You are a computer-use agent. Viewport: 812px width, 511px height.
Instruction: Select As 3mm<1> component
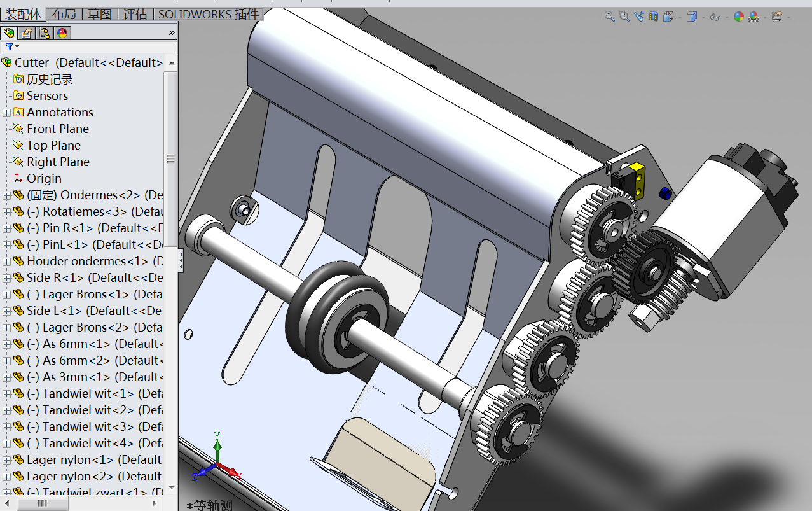[95, 377]
